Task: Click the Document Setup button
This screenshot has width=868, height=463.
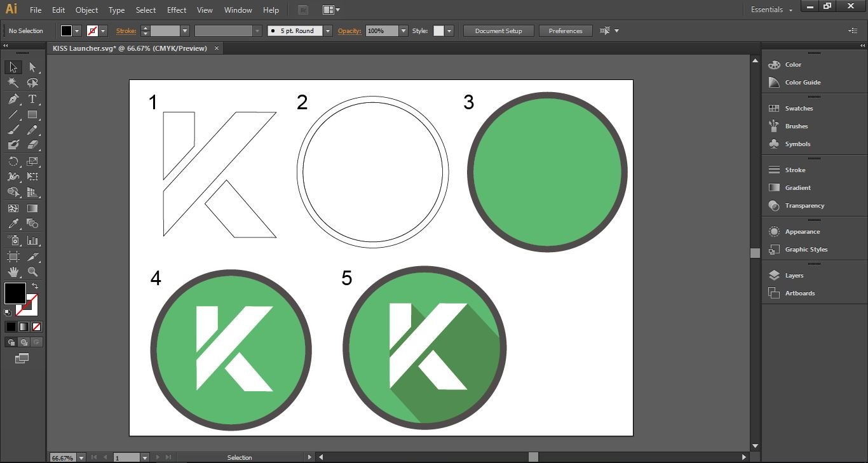Action: (x=498, y=30)
